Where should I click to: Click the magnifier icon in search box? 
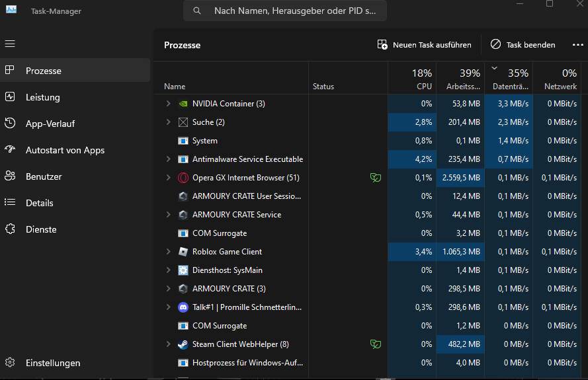(197, 11)
